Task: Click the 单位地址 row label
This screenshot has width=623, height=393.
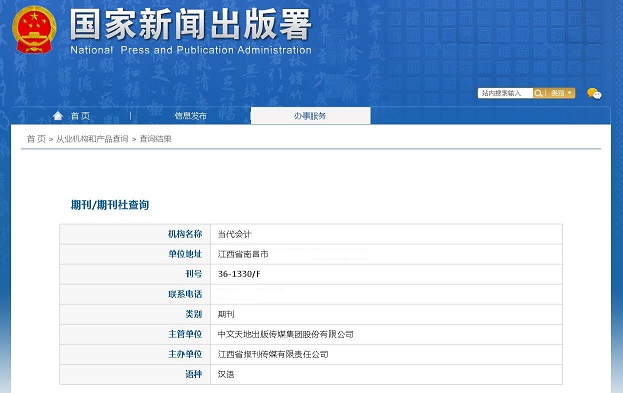Action: [185, 254]
